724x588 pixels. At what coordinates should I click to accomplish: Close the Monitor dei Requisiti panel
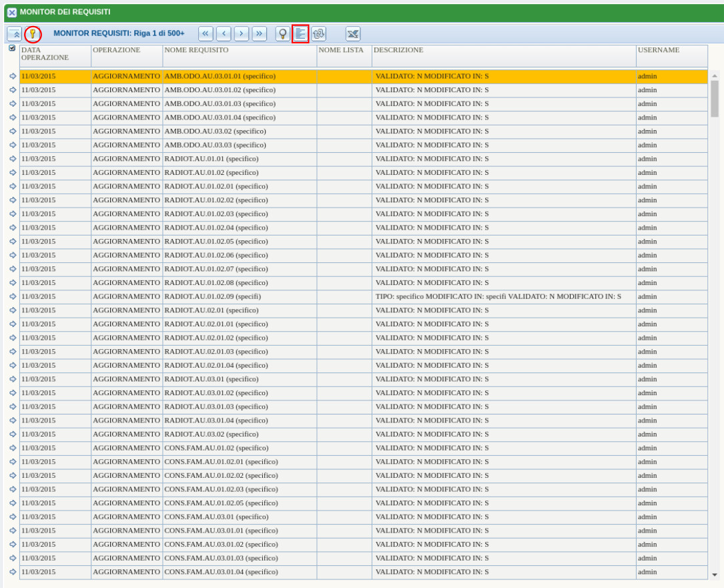[11, 13]
